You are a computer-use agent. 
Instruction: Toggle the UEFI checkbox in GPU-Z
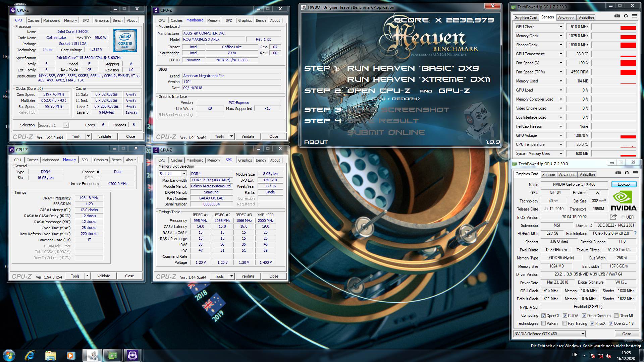pos(623,217)
